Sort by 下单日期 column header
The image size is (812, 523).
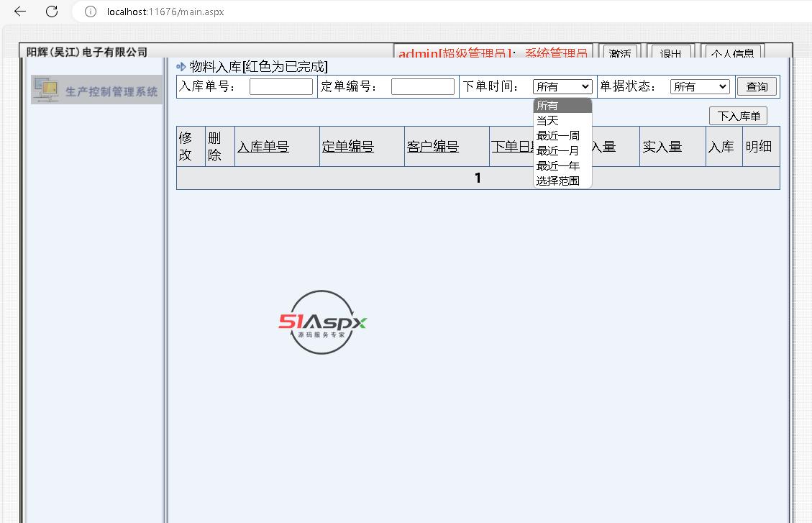[513, 147]
